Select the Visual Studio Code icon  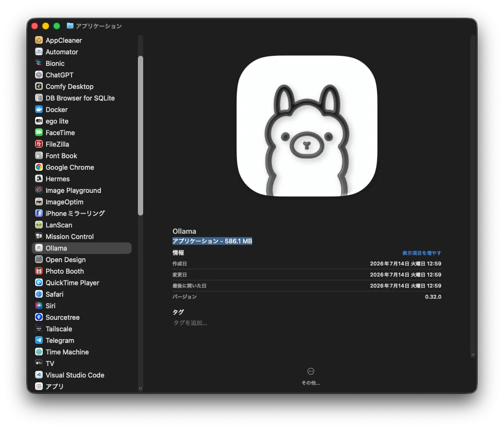coord(39,375)
